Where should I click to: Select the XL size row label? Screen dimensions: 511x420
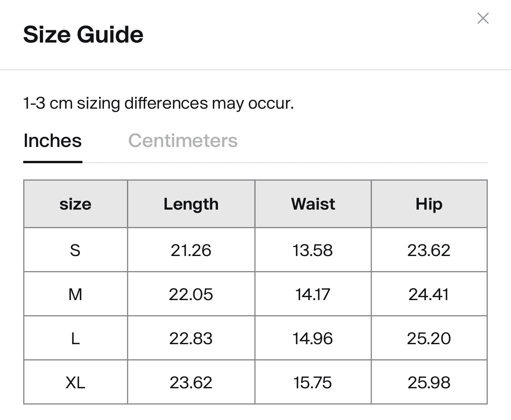(x=75, y=382)
